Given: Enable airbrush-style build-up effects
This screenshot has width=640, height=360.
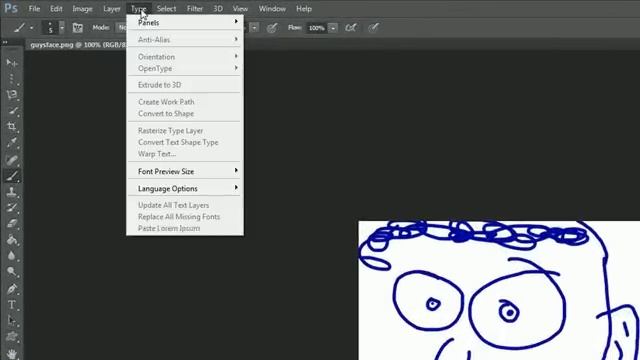Looking at the screenshot, I should coord(351,28).
